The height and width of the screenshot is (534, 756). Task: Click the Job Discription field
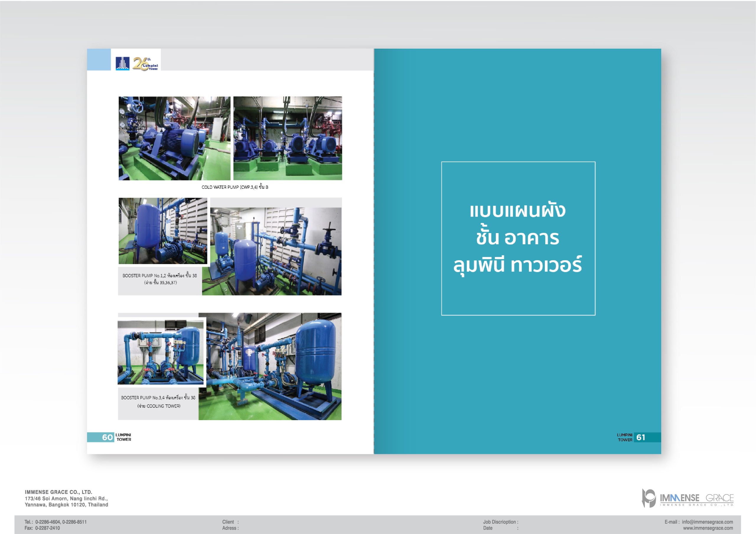pos(501,522)
